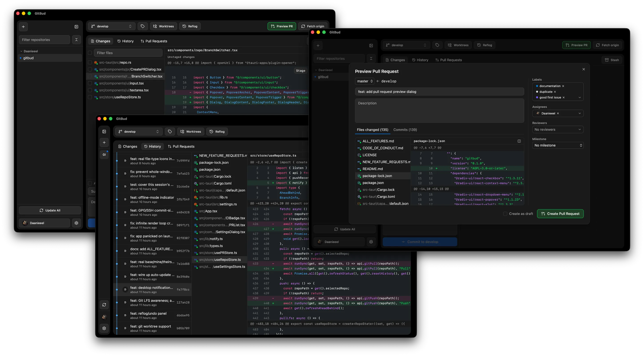Check the box for CreatePRDialog.tsx
644x356 pixels.
click(90, 69)
